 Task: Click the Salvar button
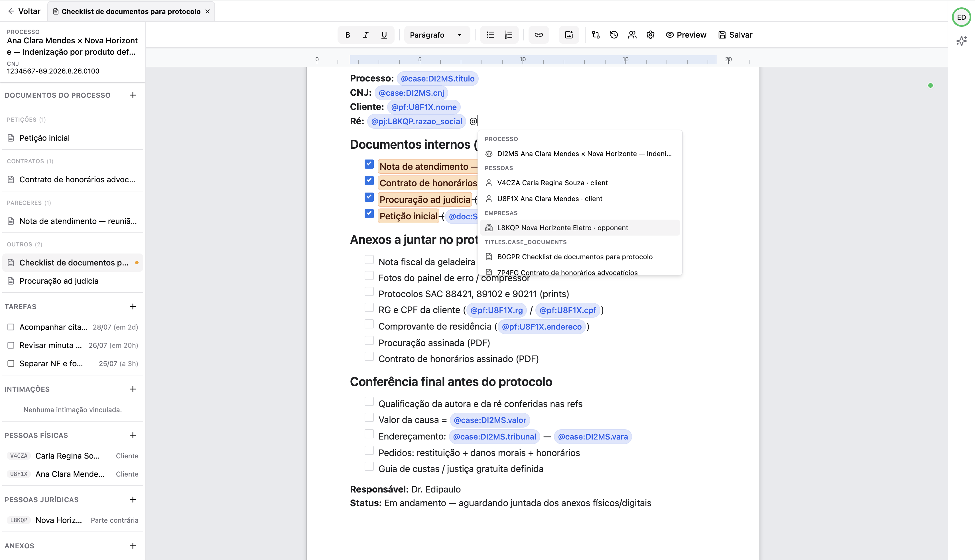pos(735,35)
